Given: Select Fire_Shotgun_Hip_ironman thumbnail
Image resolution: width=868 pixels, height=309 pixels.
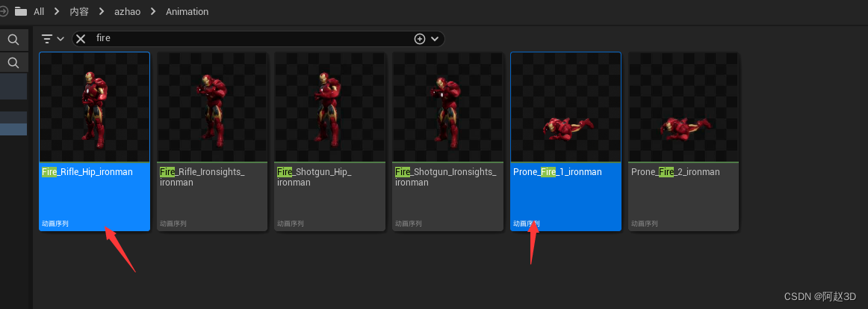Looking at the screenshot, I should point(330,107).
